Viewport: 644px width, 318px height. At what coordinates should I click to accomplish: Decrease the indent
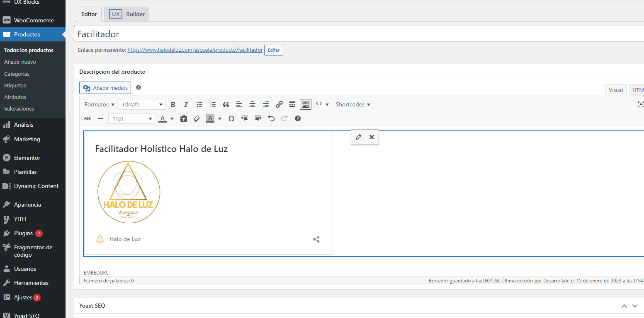pos(245,118)
